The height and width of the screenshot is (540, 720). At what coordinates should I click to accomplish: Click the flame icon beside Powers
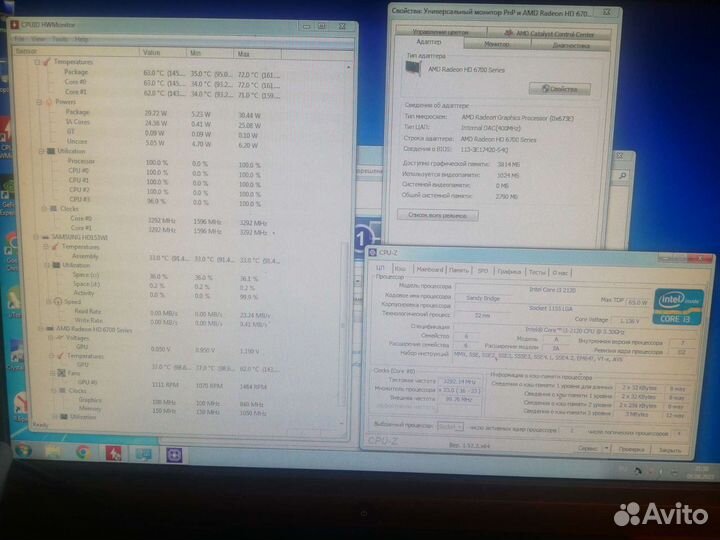pos(49,102)
